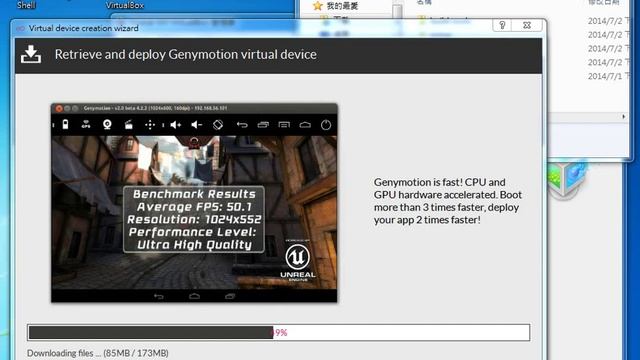The height and width of the screenshot is (360, 640).
Task: Open the wizard help question-mark button
Action: (502, 25)
